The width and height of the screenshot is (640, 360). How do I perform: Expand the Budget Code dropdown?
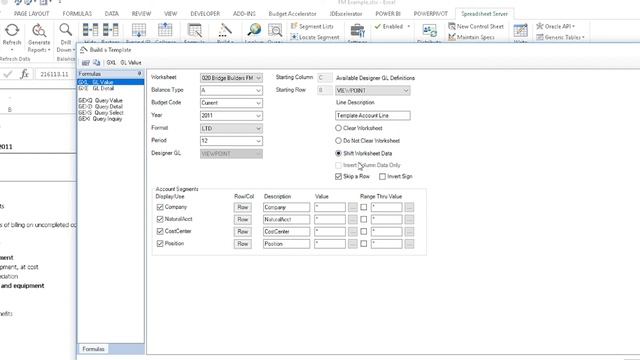pyautogui.click(x=231, y=103)
